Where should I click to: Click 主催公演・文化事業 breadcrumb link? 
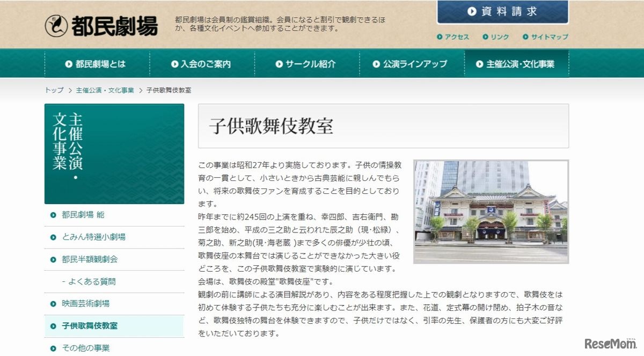105,90
